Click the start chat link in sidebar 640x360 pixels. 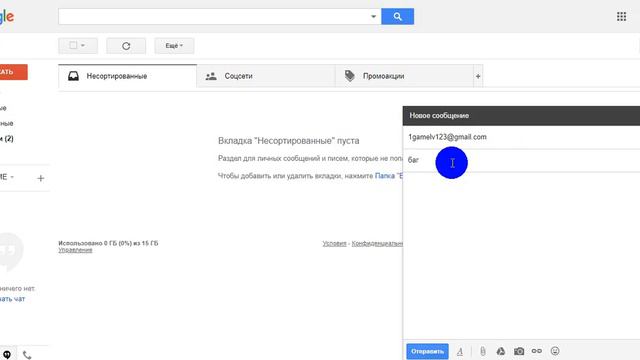12,299
